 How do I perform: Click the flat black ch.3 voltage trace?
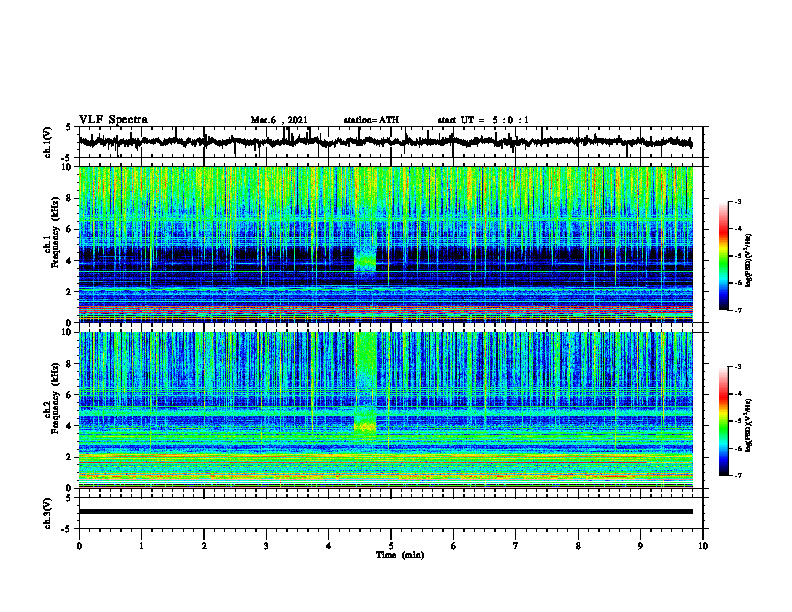[386, 512]
